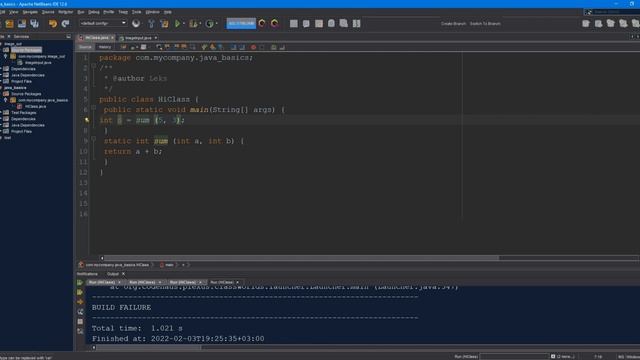Viewport: 640px width, 360px height.
Task: Click the globe browser icon in toolbar
Action: 136,24
